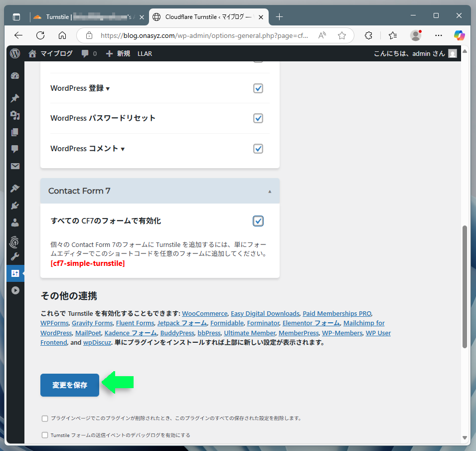Click scrollbar up arrow
The width and height of the screenshot is (476, 451).
tap(465, 51)
